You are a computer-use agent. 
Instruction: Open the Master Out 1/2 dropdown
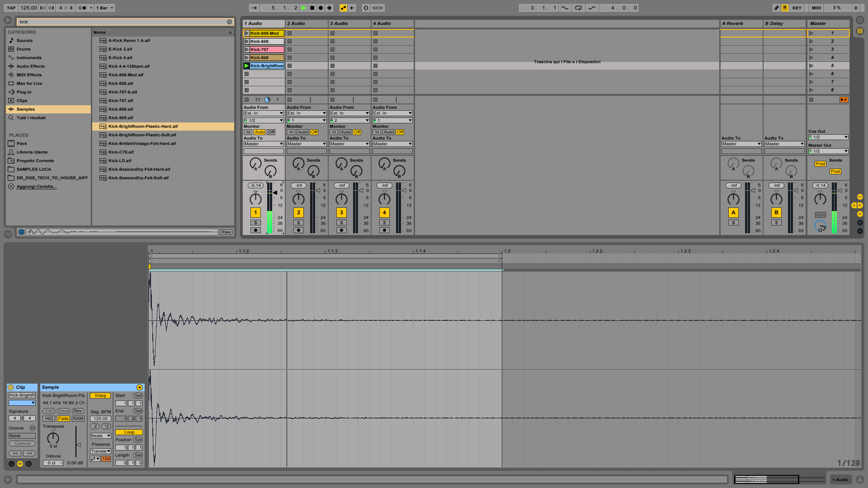[828, 151]
